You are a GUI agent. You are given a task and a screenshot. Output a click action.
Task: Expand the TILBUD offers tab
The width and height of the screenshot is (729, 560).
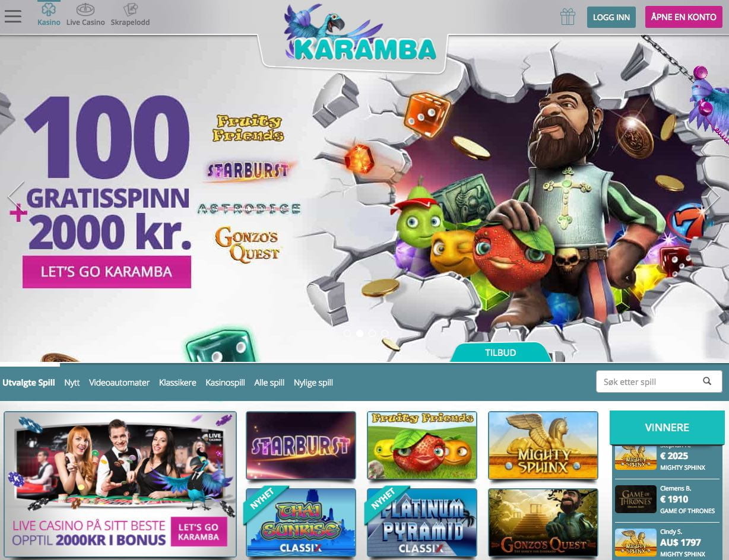[500, 352]
